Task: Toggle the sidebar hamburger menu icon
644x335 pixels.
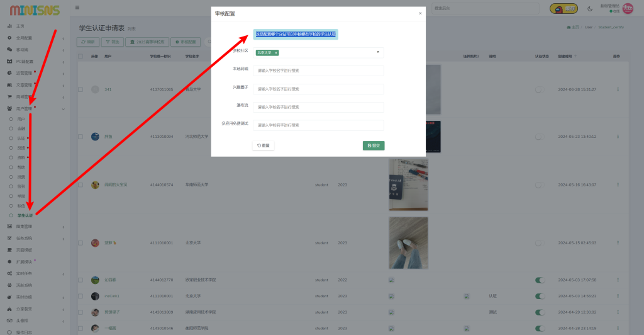Action: click(77, 8)
